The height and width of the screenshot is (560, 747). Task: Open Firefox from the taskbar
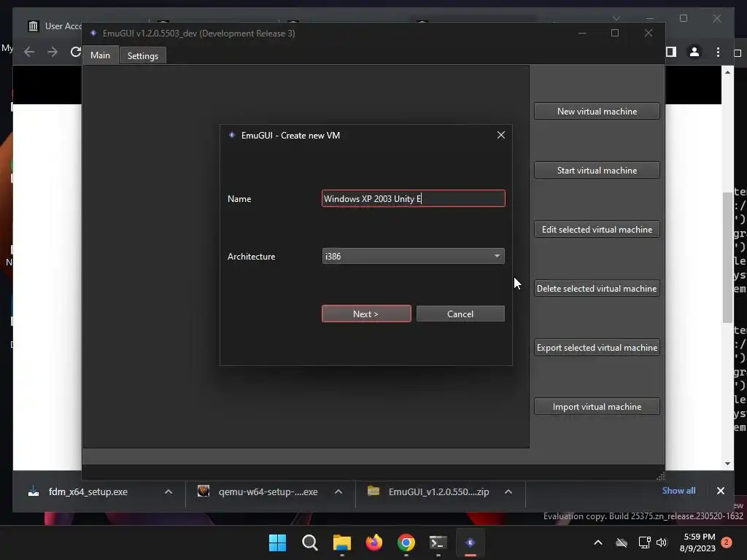(374, 542)
